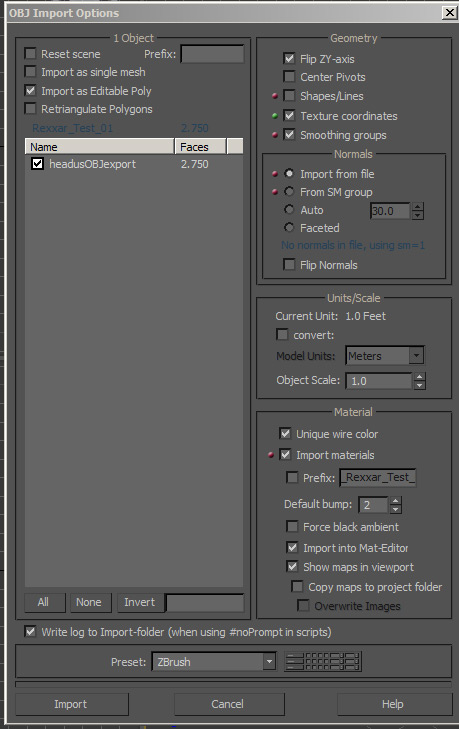Toggle Flip ZY-axis checkbox
Image resolution: width=459 pixels, height=729 pixels.
coord(289,59)
